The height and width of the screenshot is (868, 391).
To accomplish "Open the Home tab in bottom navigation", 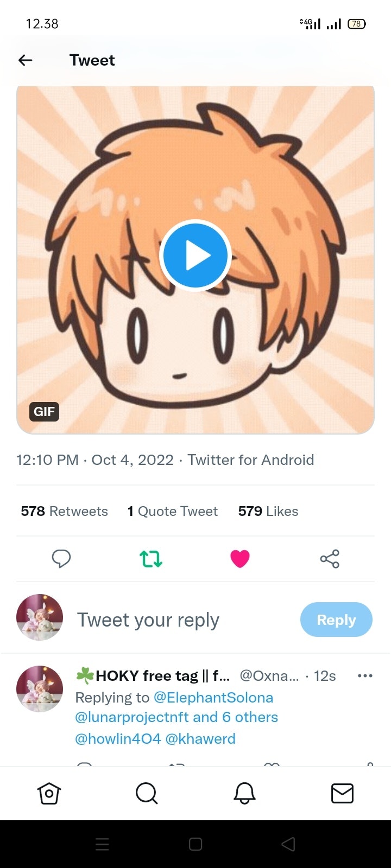I will pyautogui.click(x=49, y=793).
